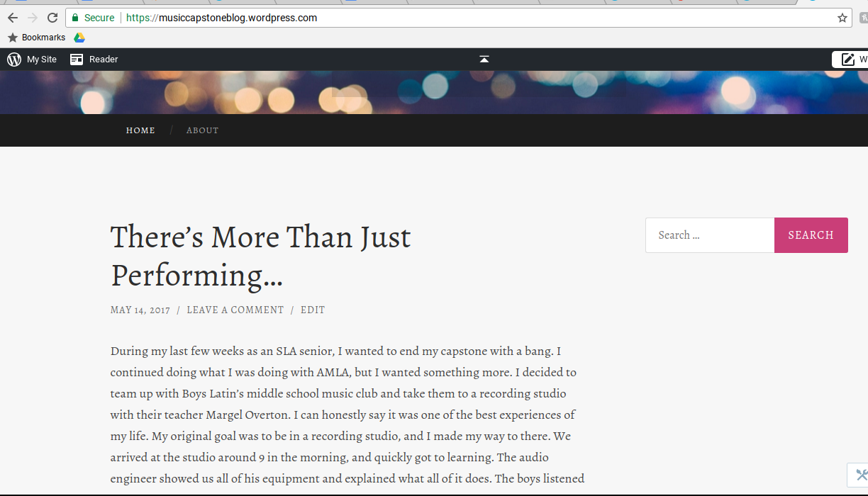Reload the current page
Screen dimensions: 868x496
point(52,18)
